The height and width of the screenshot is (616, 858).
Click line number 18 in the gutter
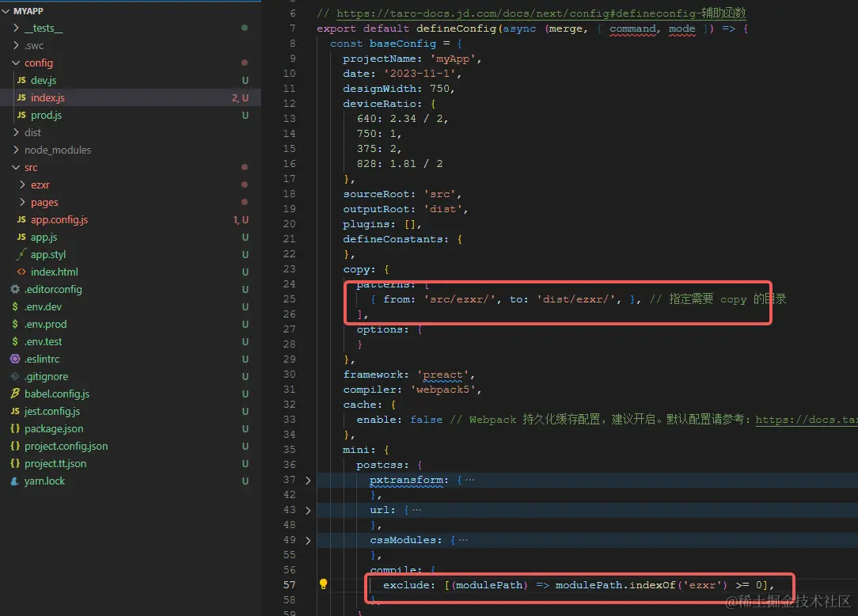[289, 194]
